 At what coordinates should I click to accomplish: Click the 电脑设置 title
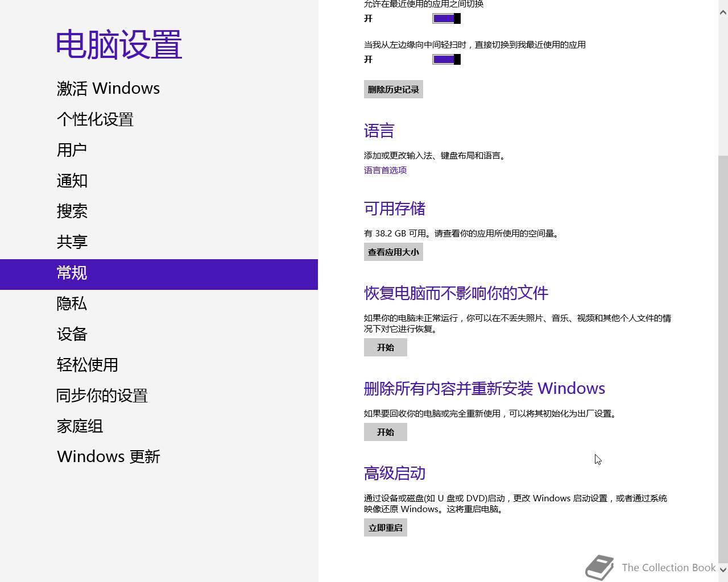click(119, 44)
